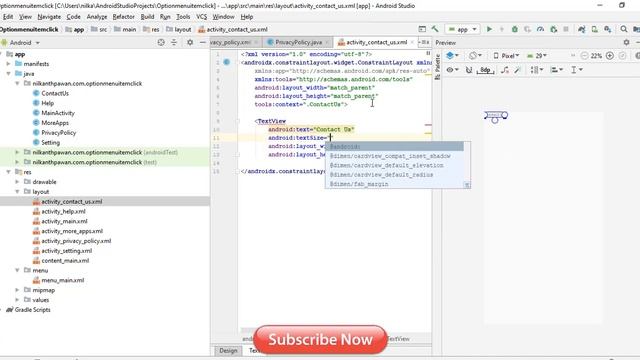Run the app with the green play button
This screenshot has width=640, height=360.
489,29
